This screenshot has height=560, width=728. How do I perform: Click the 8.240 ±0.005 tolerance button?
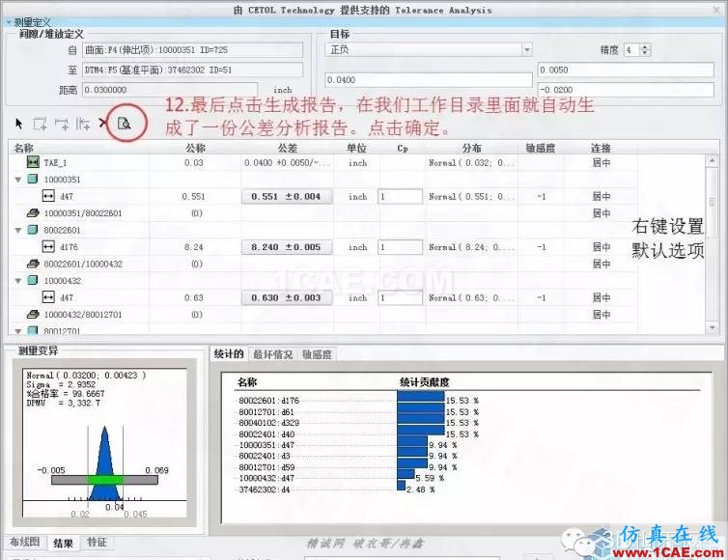(x=287, y=247)
